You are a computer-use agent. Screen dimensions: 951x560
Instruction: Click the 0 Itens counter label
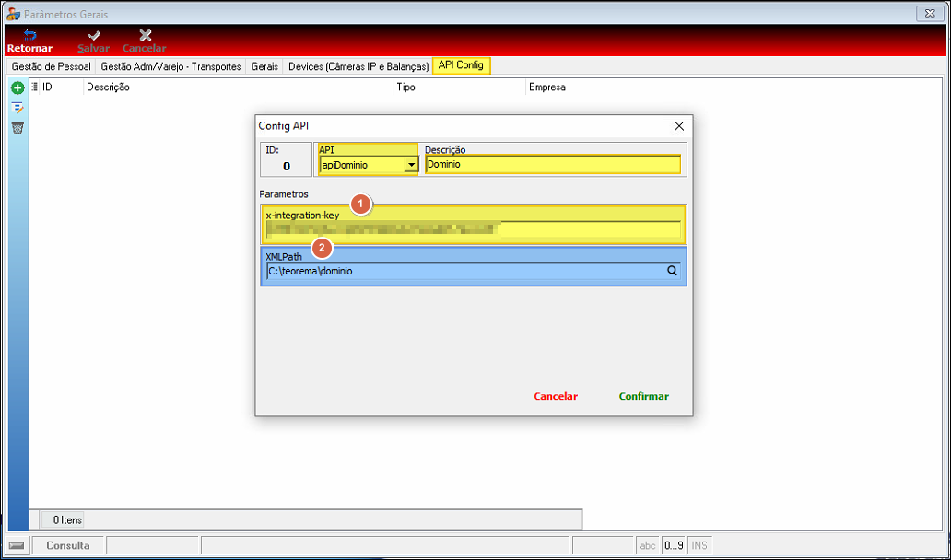(63, 520)
